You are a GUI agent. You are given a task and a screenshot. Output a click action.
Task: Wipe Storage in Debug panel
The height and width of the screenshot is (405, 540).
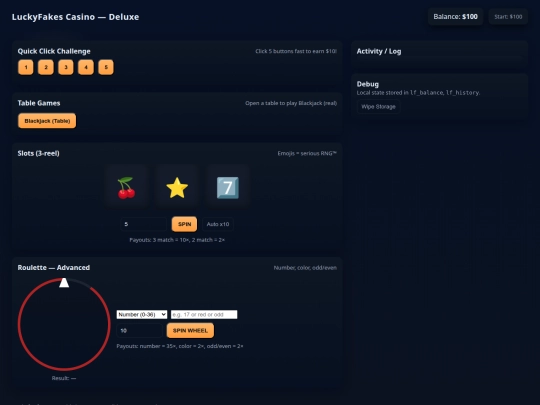378,107
